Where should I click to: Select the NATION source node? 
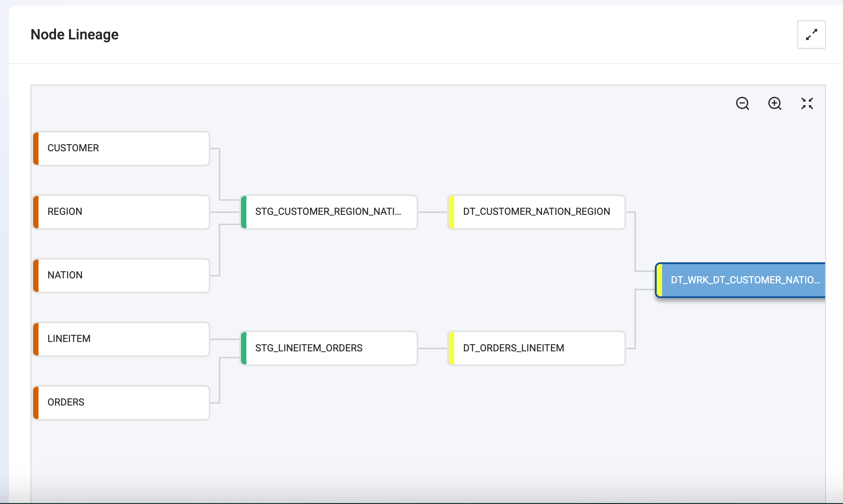(121, 275)
